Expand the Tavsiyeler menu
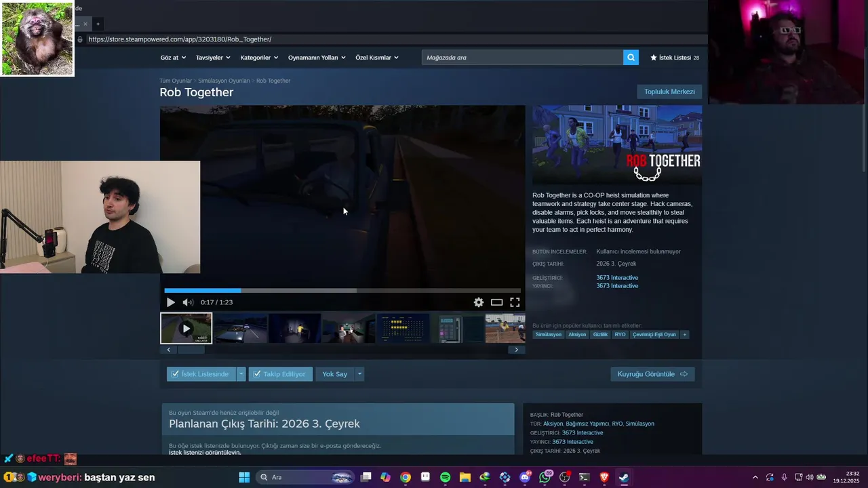Screen dimensions: 868x488 [x=213, y=58]
